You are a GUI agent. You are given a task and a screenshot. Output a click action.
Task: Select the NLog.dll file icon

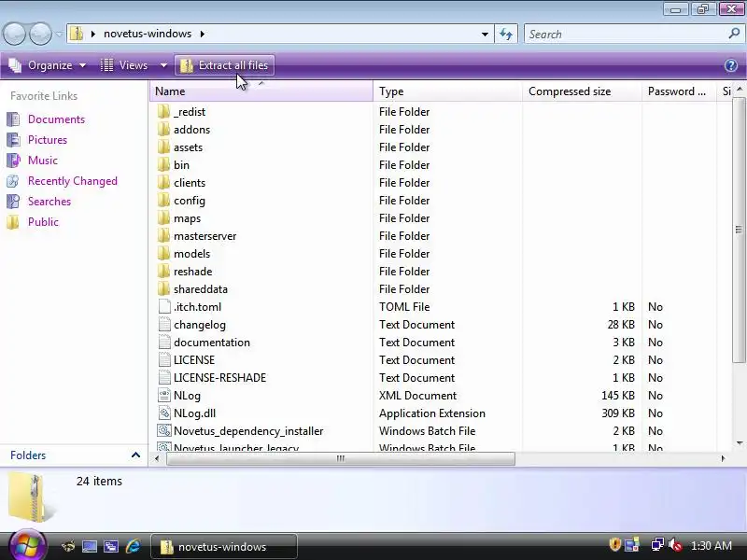[164, 413]
